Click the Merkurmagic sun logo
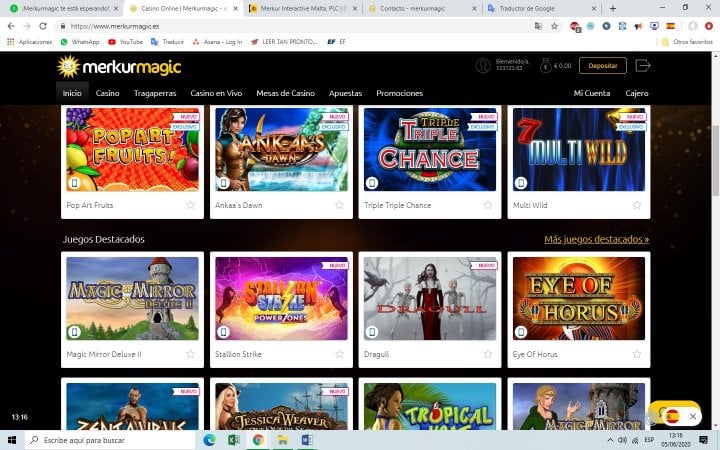Image resolution: width=720 pixels, height=450 pixels. (x=68, y=67)
